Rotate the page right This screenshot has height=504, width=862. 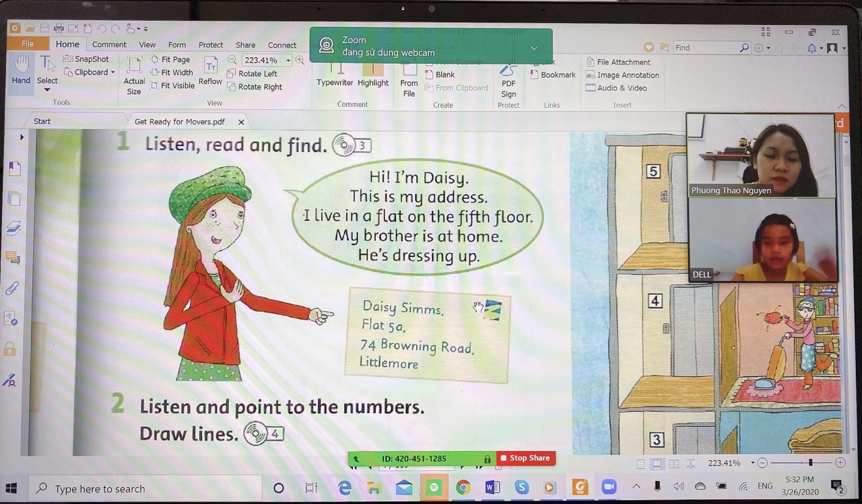point(255,87)
